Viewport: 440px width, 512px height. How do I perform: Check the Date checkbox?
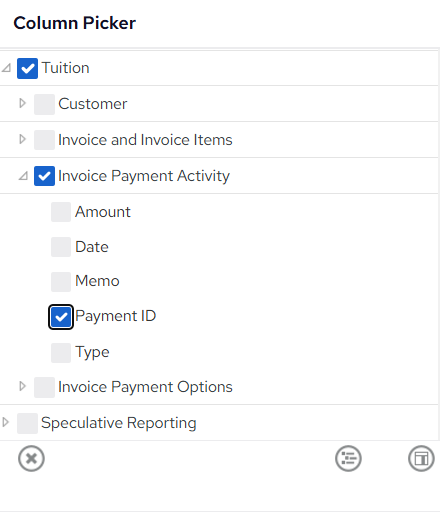(x=61, y=247)
